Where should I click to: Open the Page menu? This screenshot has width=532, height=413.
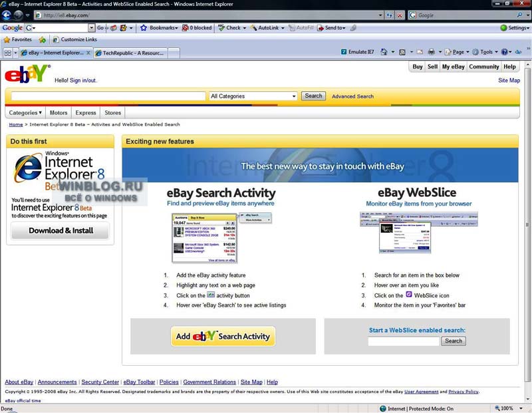tap(457, 52)
